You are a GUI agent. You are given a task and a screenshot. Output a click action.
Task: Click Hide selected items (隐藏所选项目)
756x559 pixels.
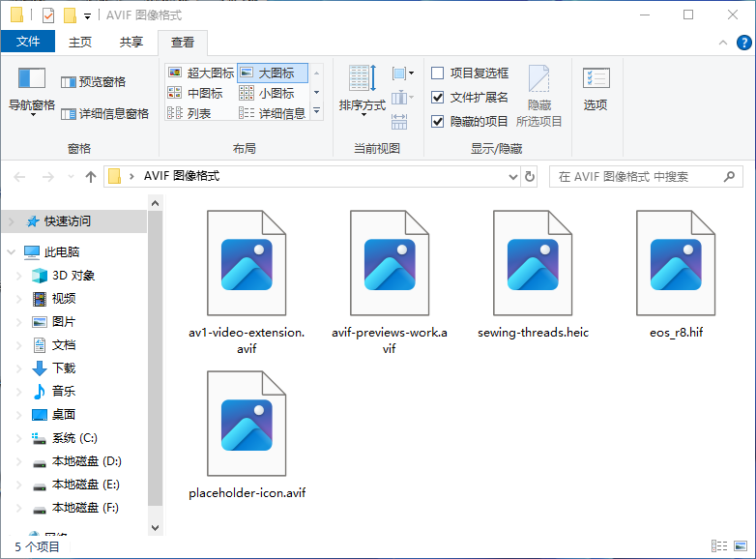click(539, 96)
